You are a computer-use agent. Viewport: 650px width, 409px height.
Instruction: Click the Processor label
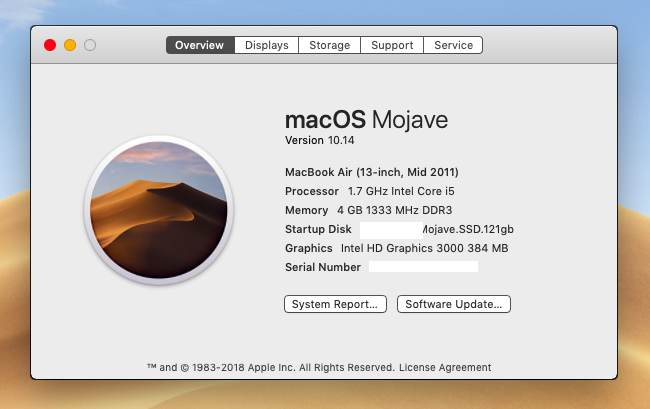[x=312, y=191]
